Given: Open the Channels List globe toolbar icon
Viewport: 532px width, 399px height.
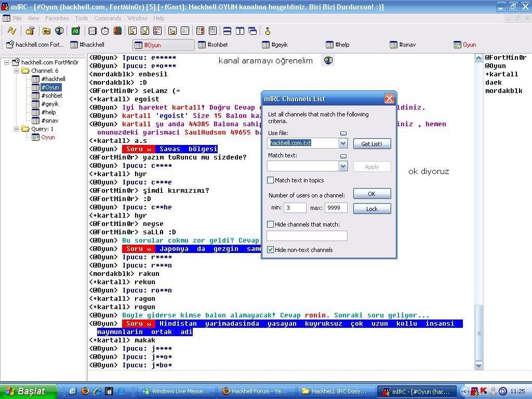Looking at the screenshot, I should (59, 31).
